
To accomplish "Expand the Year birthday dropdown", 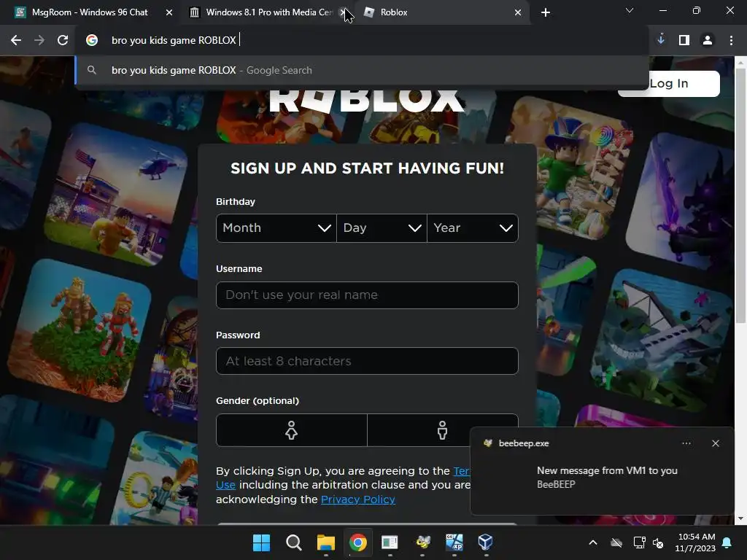I will [x=473, y=228].
